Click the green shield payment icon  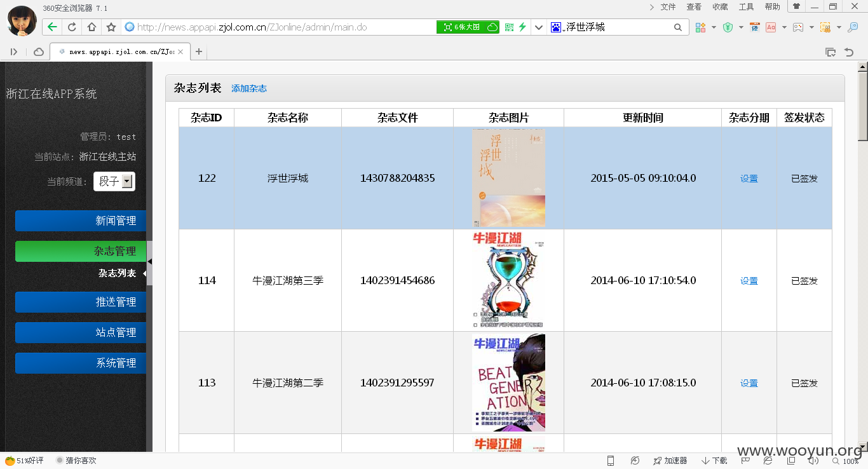728,27
